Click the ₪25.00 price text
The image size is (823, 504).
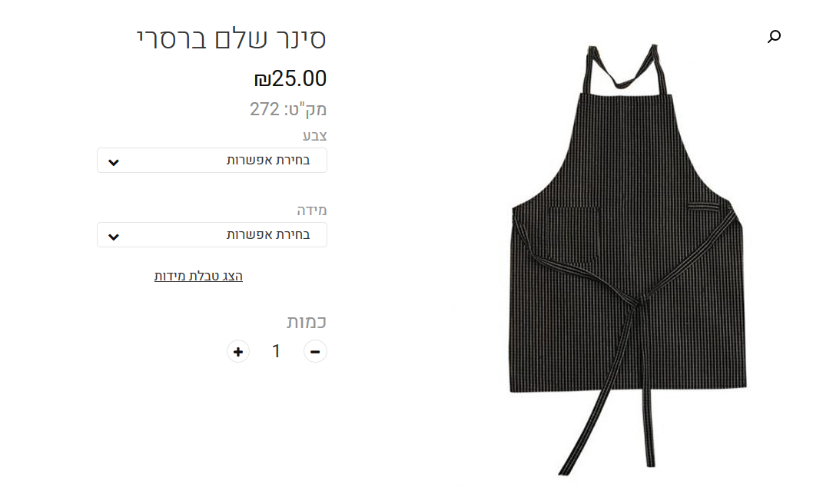[290, 78]
